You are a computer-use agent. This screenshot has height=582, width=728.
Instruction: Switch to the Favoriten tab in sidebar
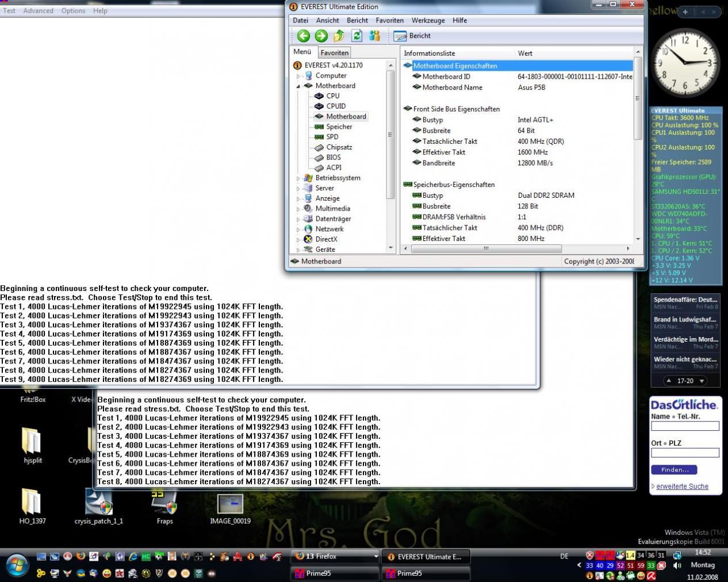pyautogui.click(x=334, y=52)
